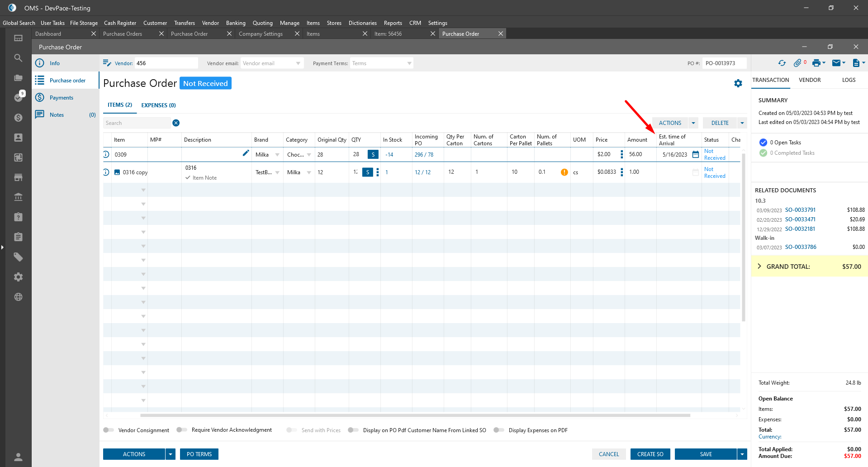Click the globe icon in sidebar
The width and height of the screenshot is (868, 467).
coord(18,297)
